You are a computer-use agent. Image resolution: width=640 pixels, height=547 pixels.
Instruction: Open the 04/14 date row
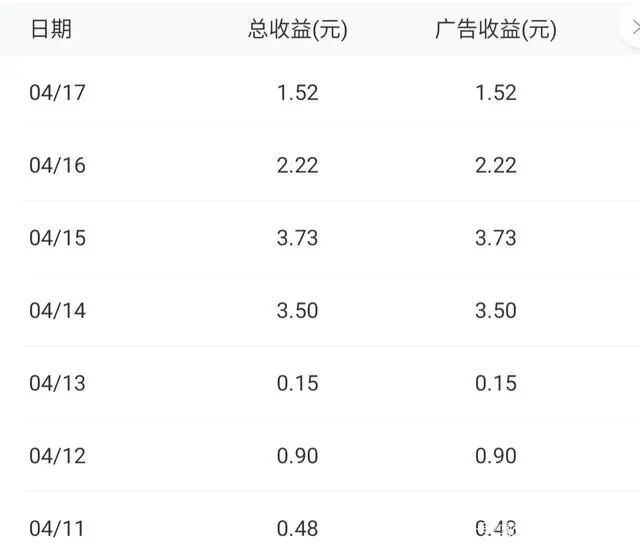click(320, 310)
